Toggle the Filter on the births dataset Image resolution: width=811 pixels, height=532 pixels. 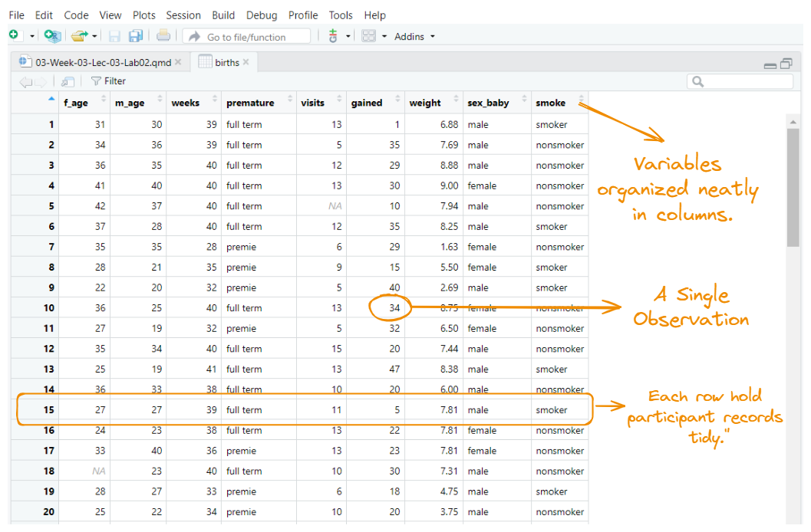107,80
